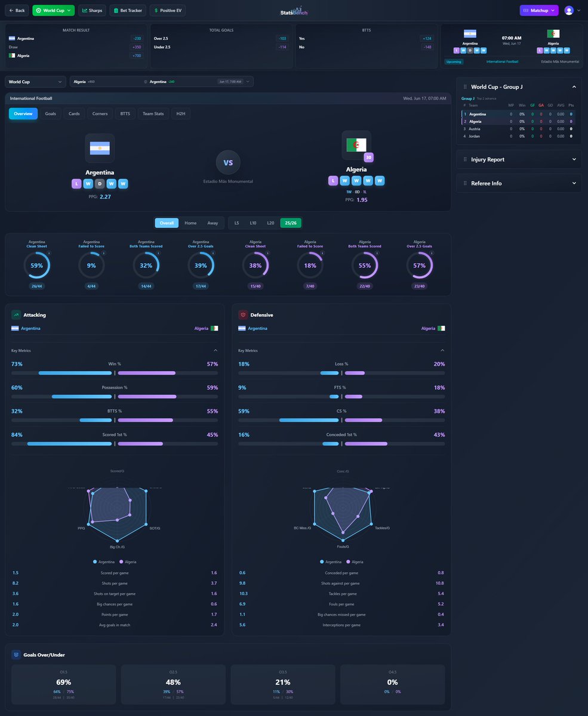Switch to the Cards tab

click(74, 113)
